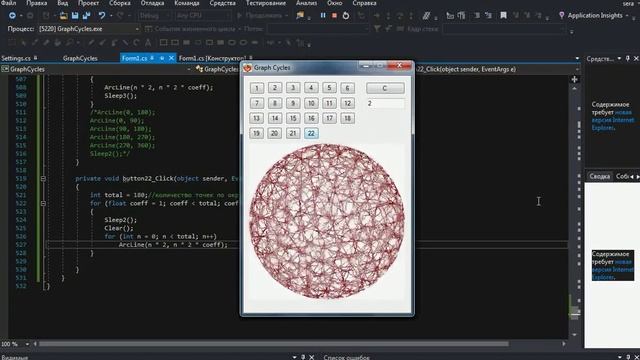Click the text field showing 2
The image size is (640, 360).
click(385, 103)
